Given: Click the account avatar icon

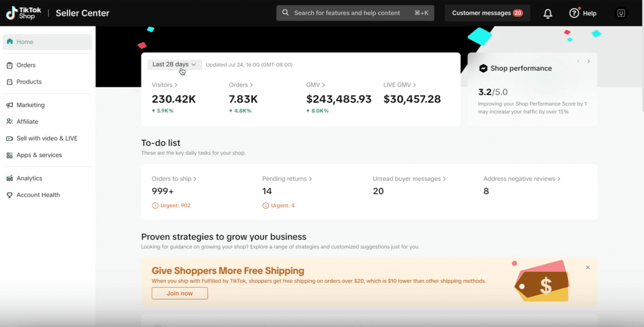Looking at the screenshot, I should click(621, 13).
